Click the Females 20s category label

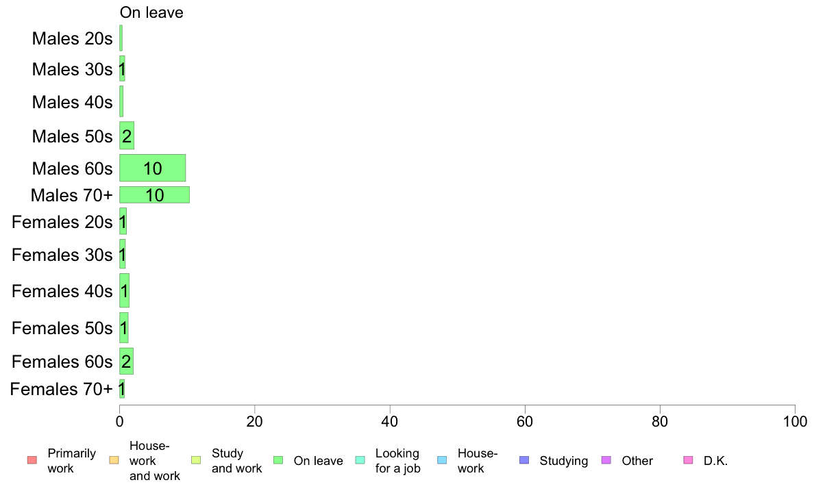tap(62, 222)
